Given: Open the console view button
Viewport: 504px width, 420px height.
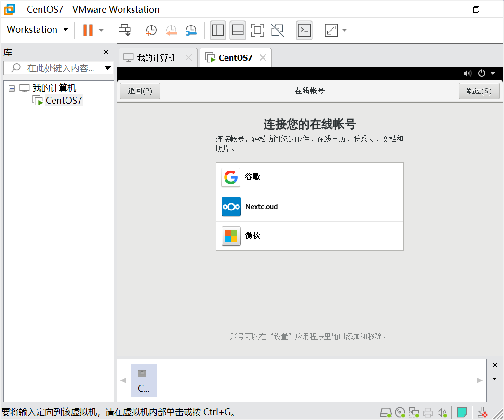Looking at the screenshot, I should click(304, 30).
